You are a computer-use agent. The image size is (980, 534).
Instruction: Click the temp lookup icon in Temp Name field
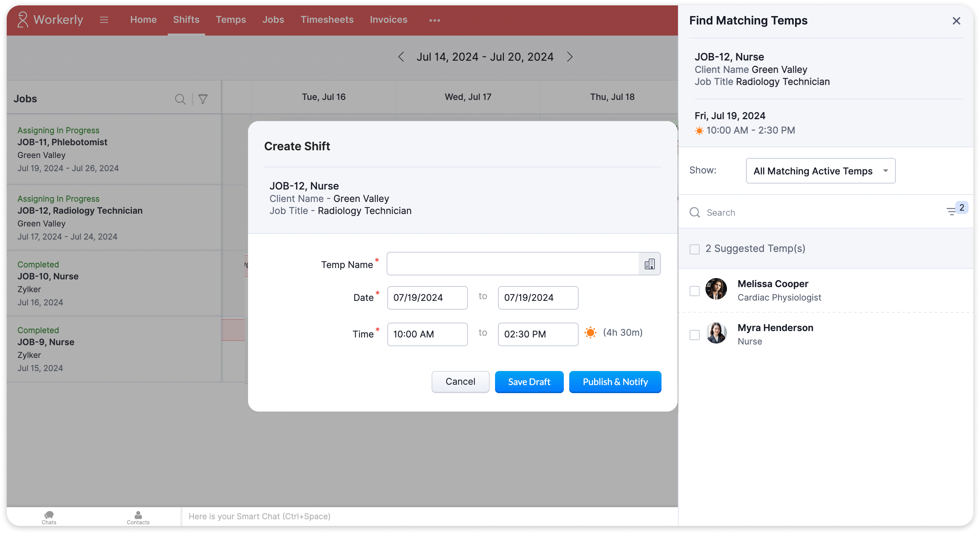coord(649,264)
